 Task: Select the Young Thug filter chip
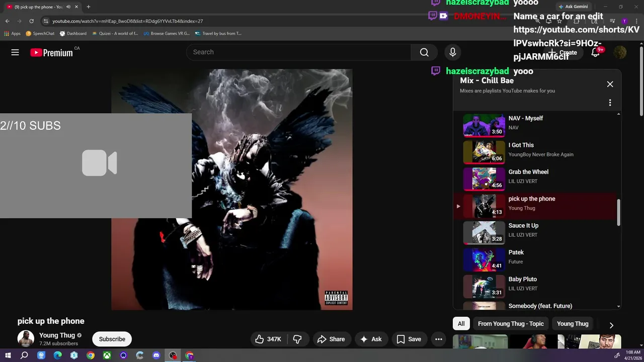(x=573, y=324)
